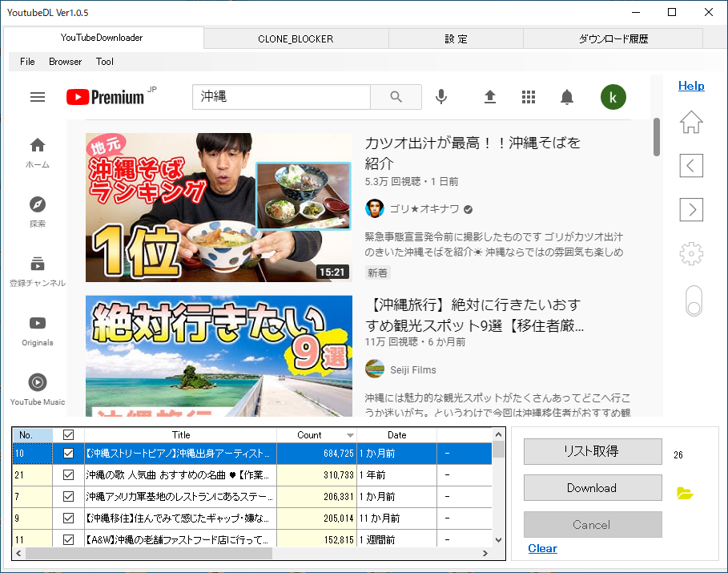Navigate back with the left arrow icon
The width and height of the screenshot is (728, 573).
click(x=691, y=165)
